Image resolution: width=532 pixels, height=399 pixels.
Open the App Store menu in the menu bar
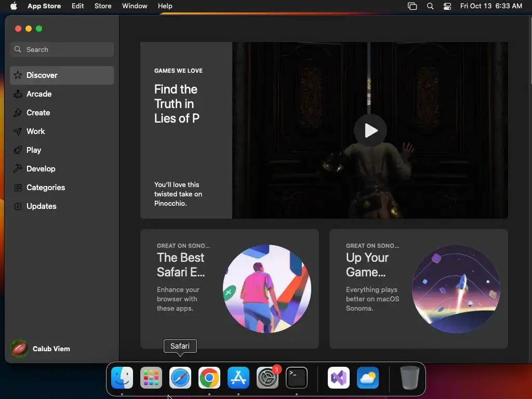point(44,6)
